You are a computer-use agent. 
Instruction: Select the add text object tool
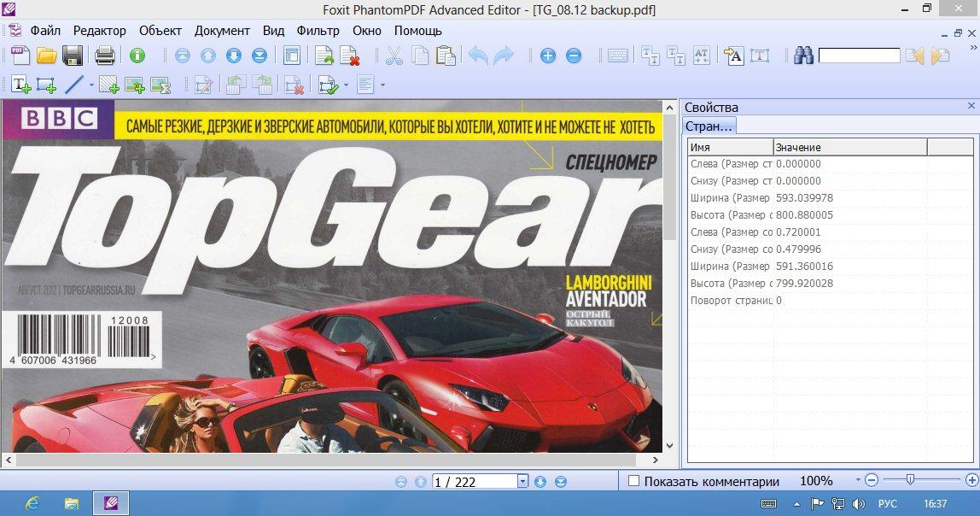(x=20, y=85)
